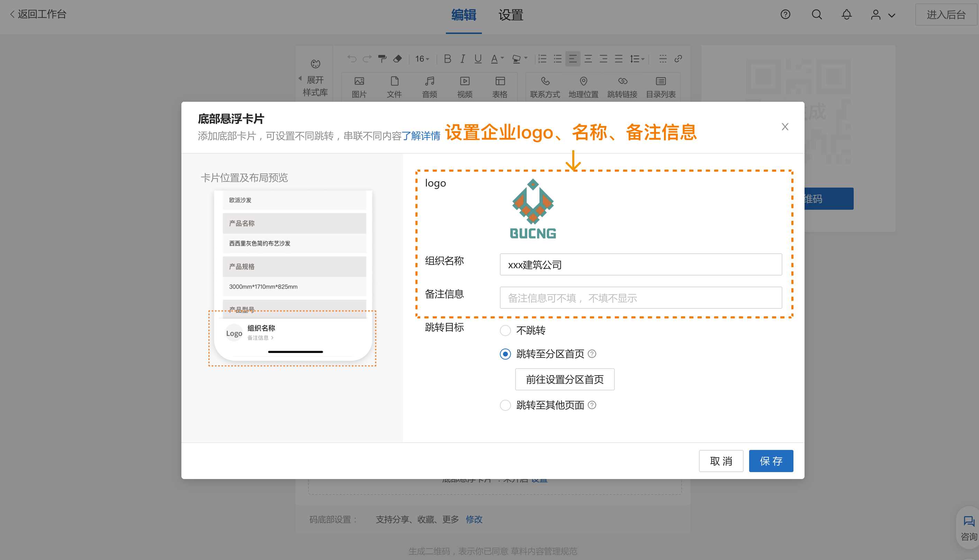Expand the user account menu
The image size is (979, 560).
coord(883,15)
